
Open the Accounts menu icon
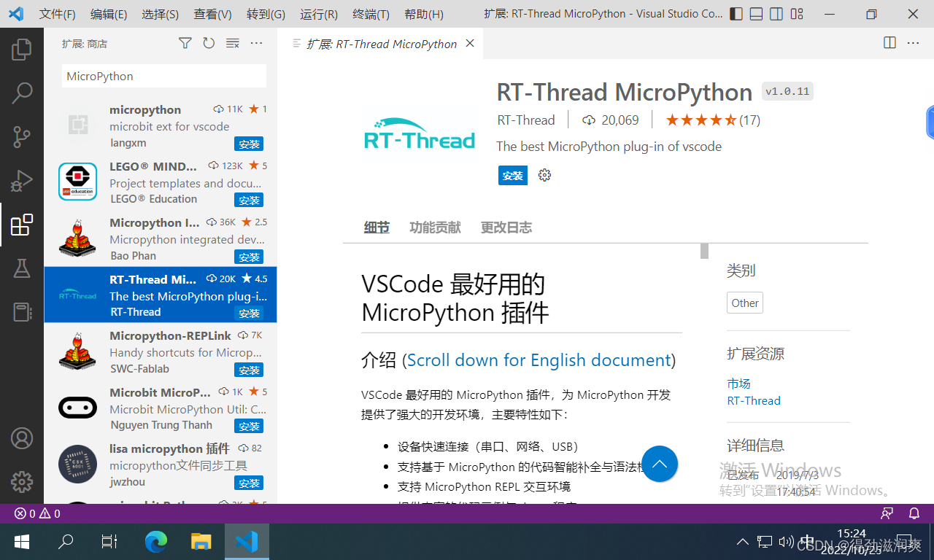coord(22,438)
